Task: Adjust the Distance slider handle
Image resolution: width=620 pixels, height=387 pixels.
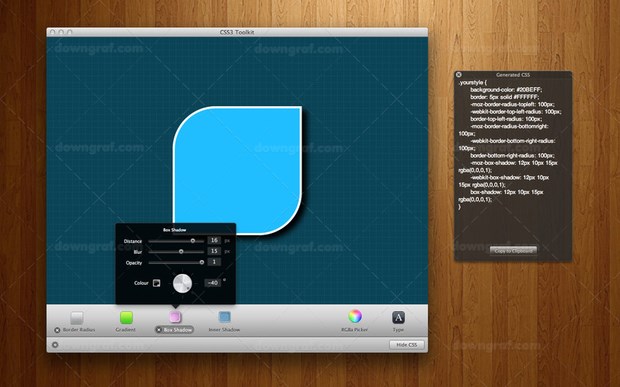Action: [x=193, y=240]
